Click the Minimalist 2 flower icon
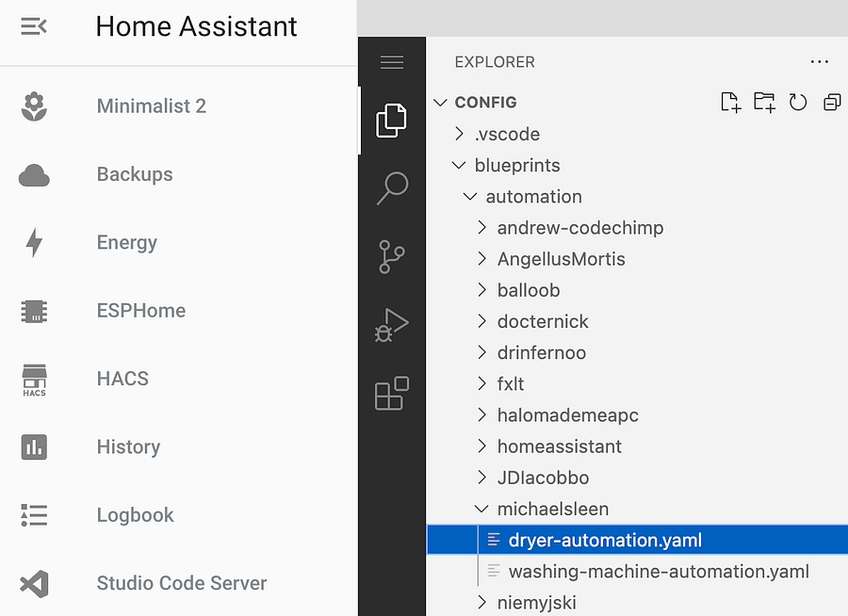 click(34, 106)
